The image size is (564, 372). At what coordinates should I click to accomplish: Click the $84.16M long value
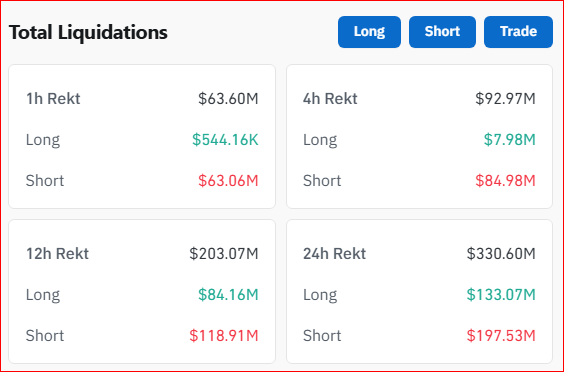(228, 295)
